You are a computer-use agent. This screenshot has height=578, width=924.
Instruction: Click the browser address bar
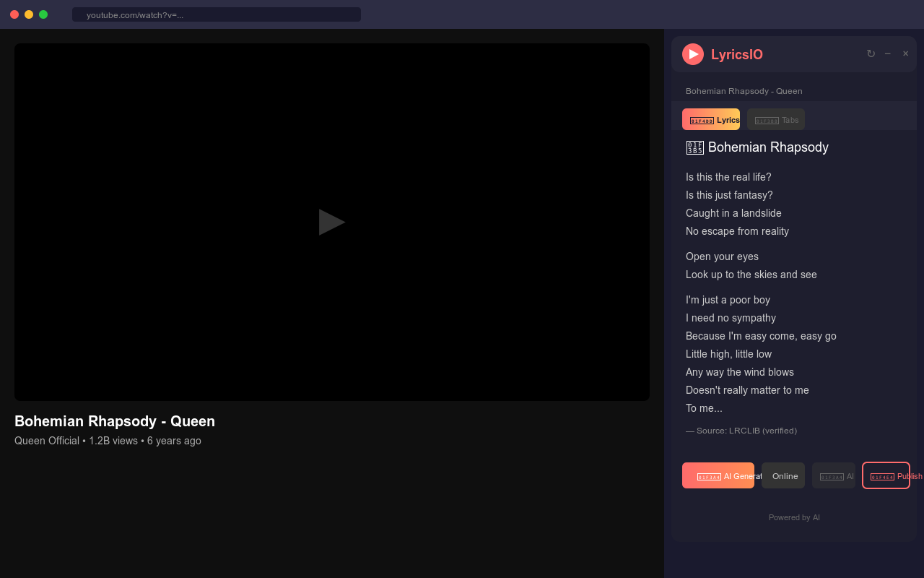[x=217, y=14]
